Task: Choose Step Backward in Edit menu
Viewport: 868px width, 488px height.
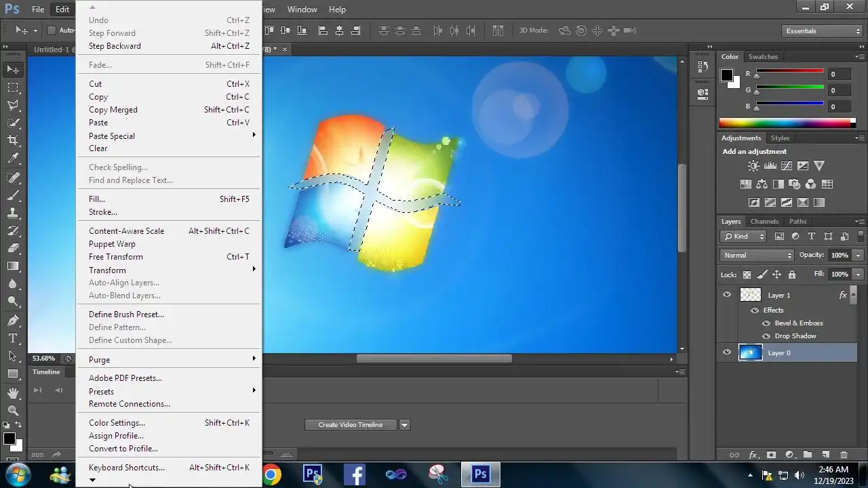Action: pos(168,46)
